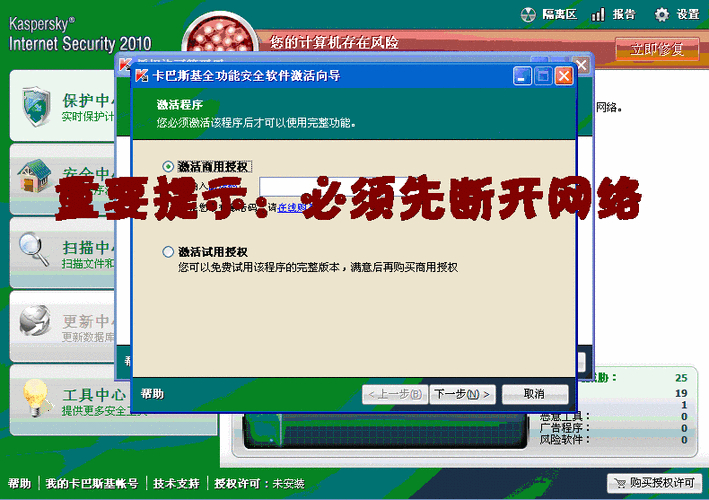Select 保护中心 tab label
The width and height of the screenshot is (709, 500).
coord(89,100)
